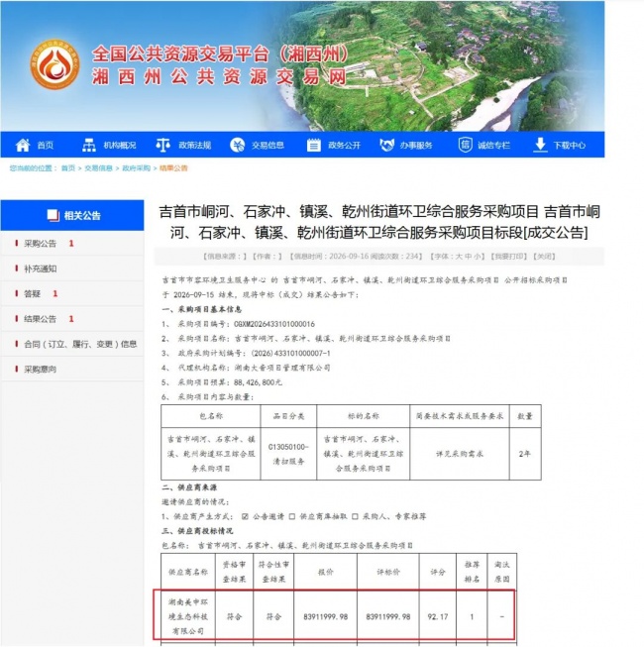This screenshot has width=644, height=647.
Task: Click the 相关公告 sidebar header
Action: 72,215
